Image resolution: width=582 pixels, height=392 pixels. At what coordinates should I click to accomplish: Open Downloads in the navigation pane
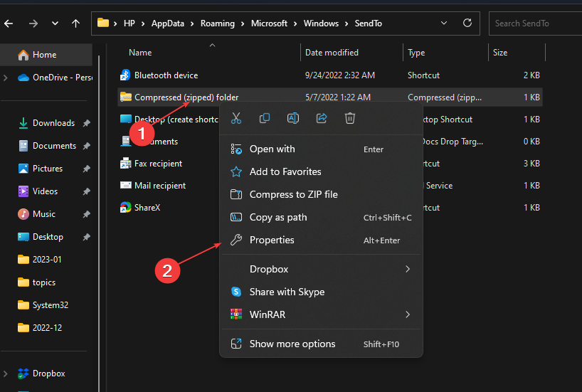[x=53, y=123]
